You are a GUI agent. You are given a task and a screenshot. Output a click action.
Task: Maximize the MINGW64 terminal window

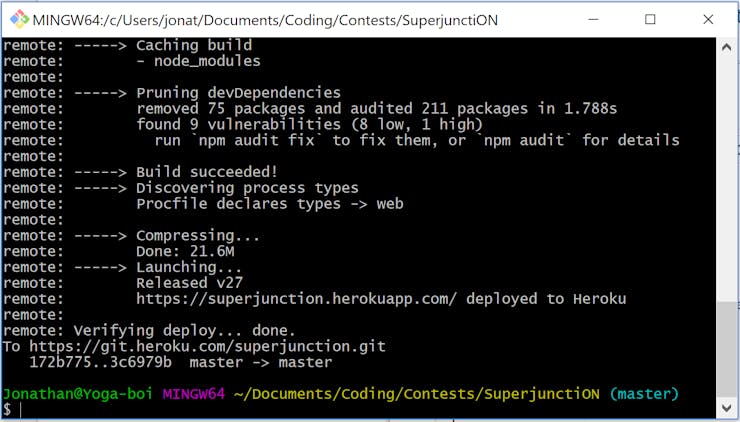pyautogui.click(x=650, y=19)
